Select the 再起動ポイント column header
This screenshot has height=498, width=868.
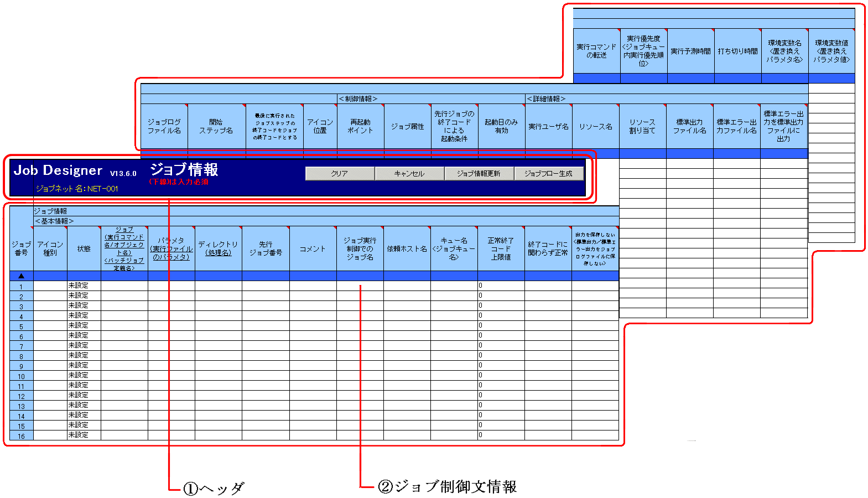click(x=361, y=126)
